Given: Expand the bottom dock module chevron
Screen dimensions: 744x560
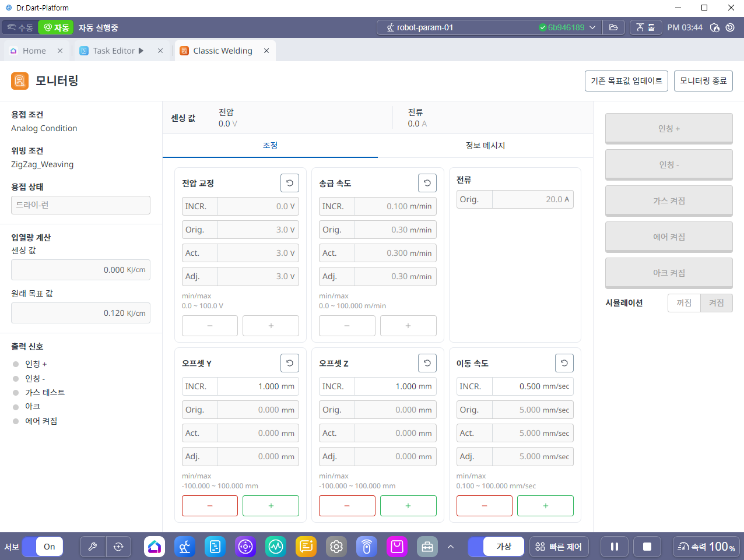Looking at the screenshot, I should point(451,547).
